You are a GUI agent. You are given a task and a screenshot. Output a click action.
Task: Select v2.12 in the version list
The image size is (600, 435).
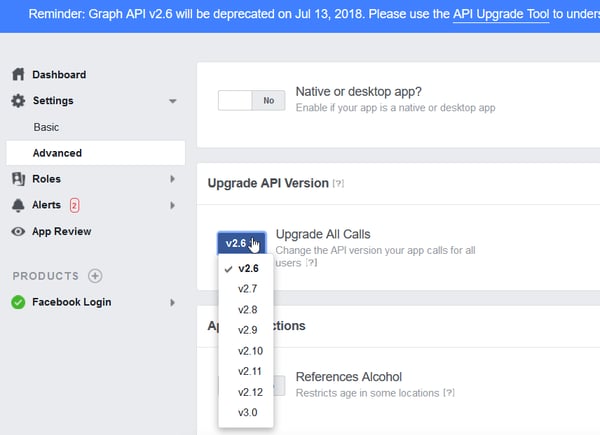tap(246, 392)
